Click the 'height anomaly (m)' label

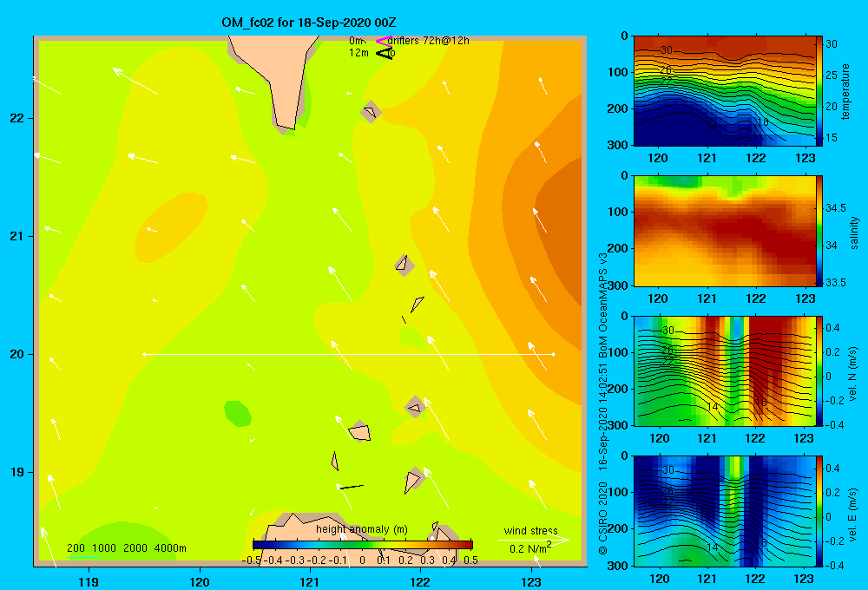click(361, 529)
